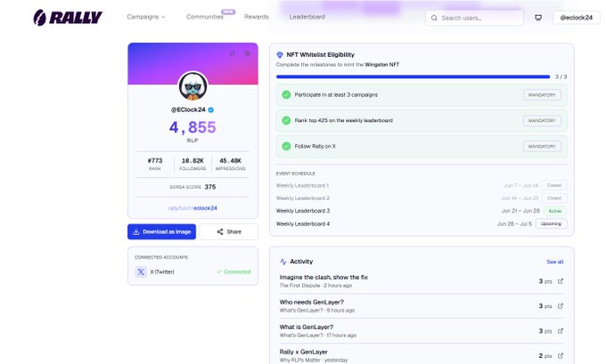Open profile card settings gear
The width and height of the screenshot is (606, 364).
(248, 53)
